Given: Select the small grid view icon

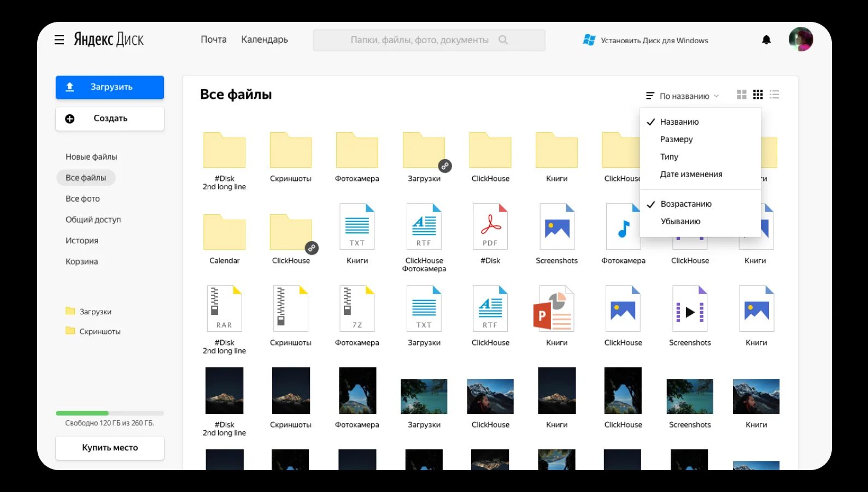Looking at the screenshot, I should [x=758, y=95].
